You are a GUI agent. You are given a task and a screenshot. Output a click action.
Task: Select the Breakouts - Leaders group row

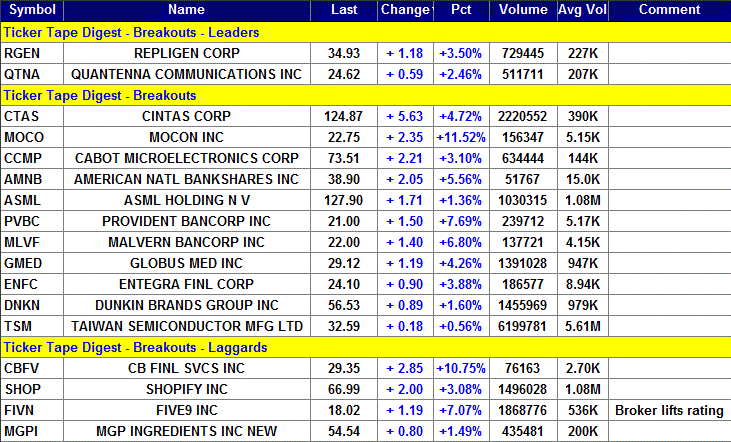coord(366,32)
